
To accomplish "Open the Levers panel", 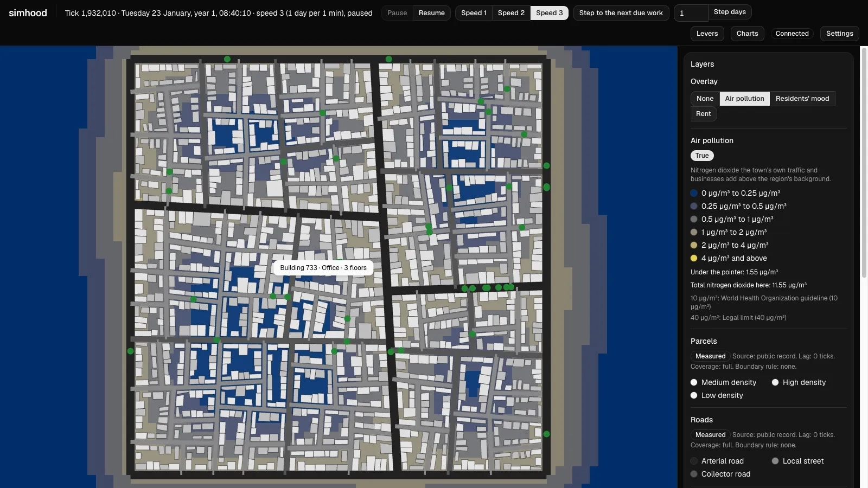I will (707, 34).
